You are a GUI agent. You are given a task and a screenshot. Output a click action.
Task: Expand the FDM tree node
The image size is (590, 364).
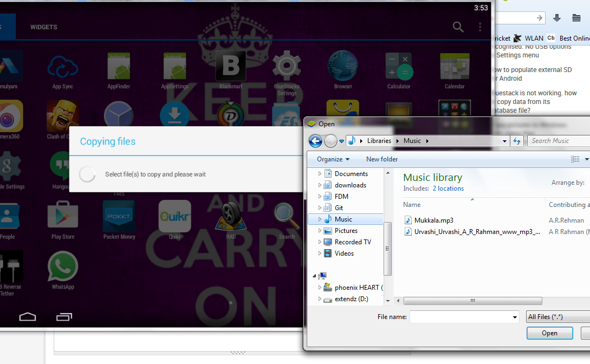click(320, 196)
